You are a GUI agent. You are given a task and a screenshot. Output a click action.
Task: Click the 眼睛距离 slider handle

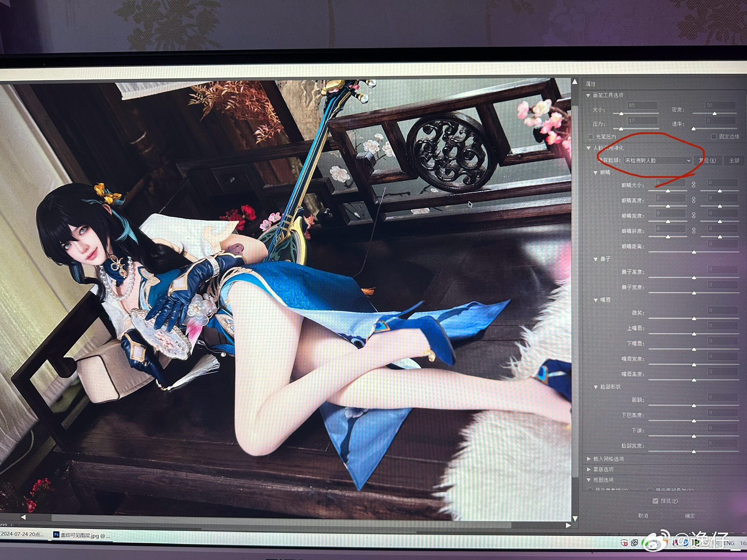coord(694,252)
